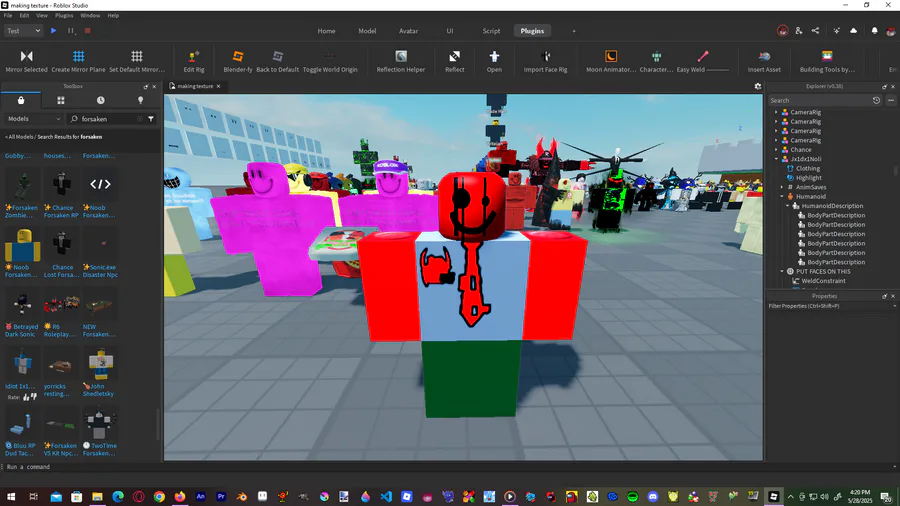This screenshot has width=900, height=506.
Task: Open Toolbox Marketplace tab icon
Action: coord(21,100)
